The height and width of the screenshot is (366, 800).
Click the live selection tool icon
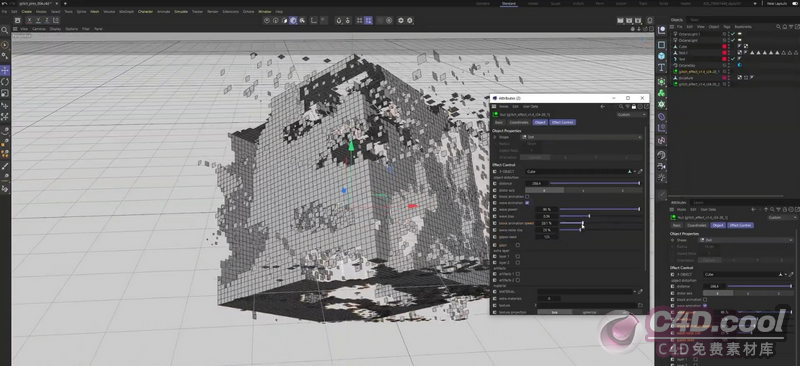point(5,45)
